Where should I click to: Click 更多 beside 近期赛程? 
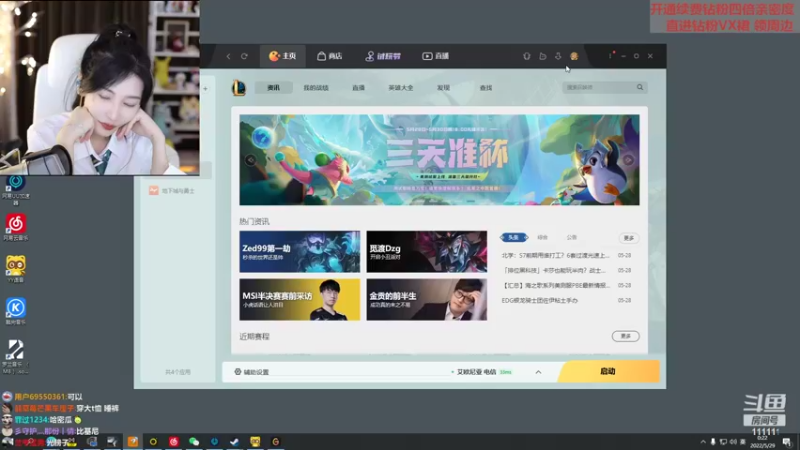click(x=626, y=336)
